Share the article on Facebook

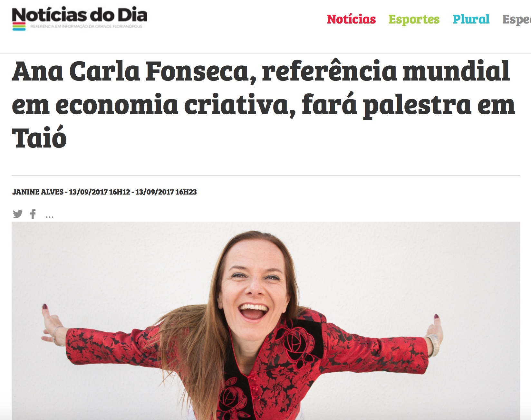(33, 214)
